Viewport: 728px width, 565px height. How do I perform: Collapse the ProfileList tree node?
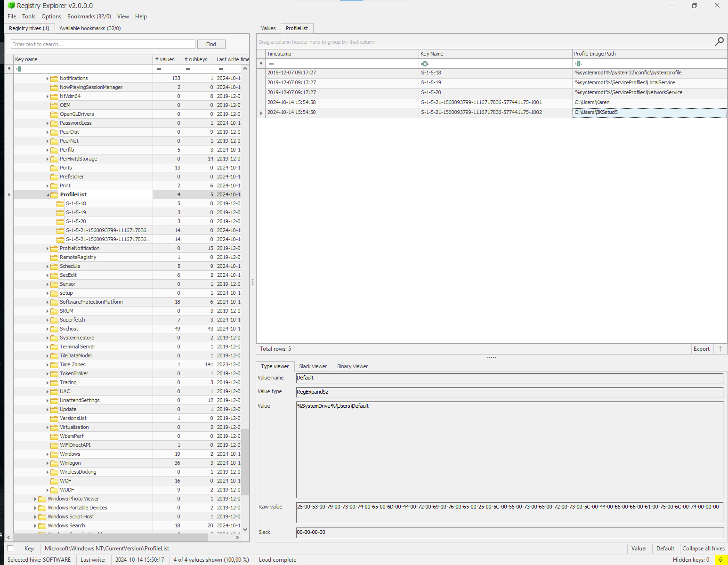pyautogui.click(x=48, y=194)
